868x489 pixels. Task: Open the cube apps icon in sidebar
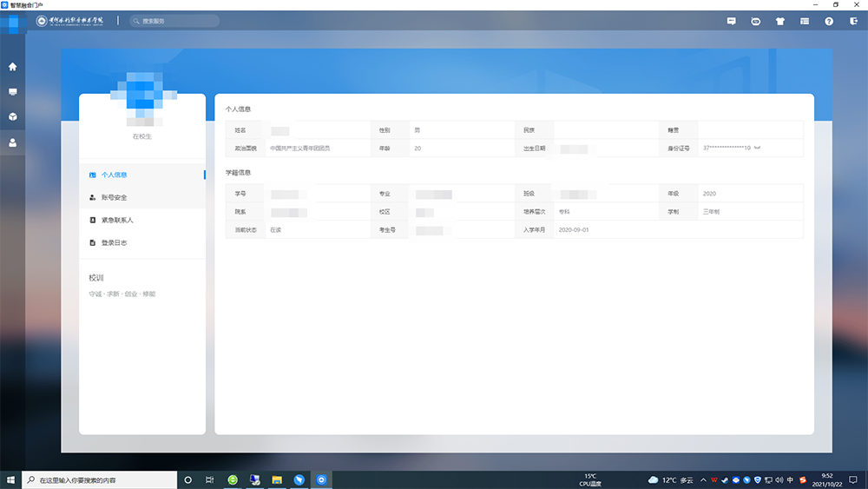coord(12,116)
